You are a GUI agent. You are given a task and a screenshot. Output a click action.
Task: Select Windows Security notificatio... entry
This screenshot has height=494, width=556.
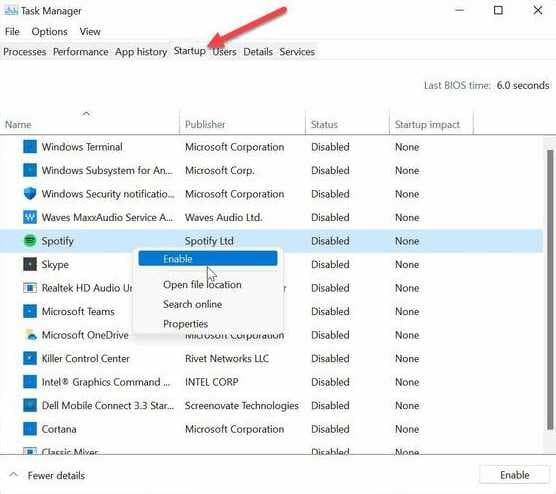108,194
